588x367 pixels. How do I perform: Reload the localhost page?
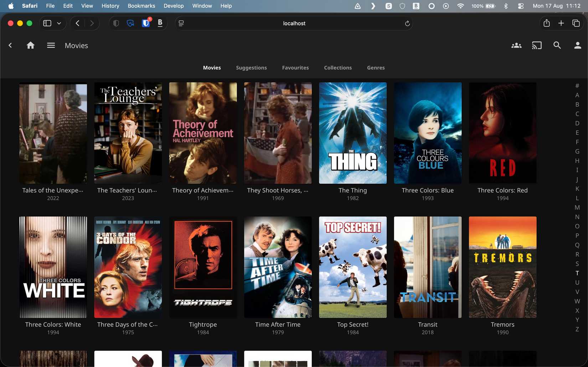coord(407,23)
